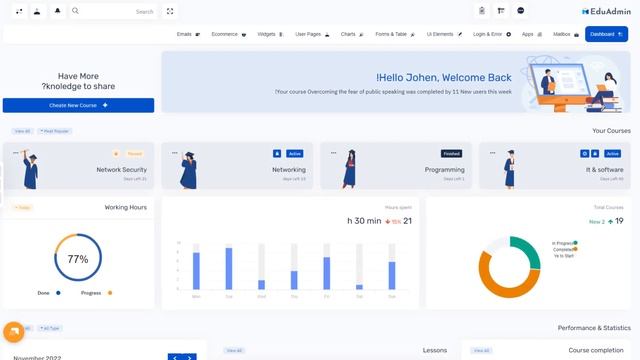
Task: Open the notifications bell
Action: 58,11
